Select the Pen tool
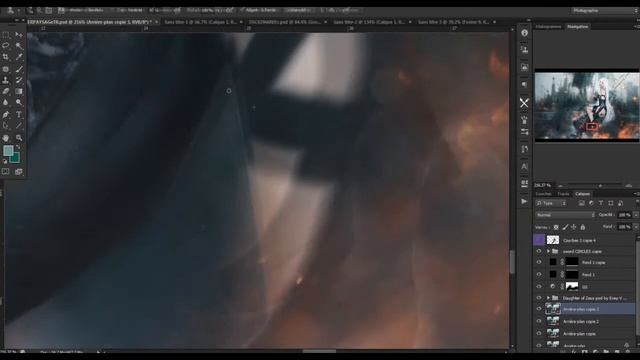This screenshot has width=640, height=360. (6, 115)
